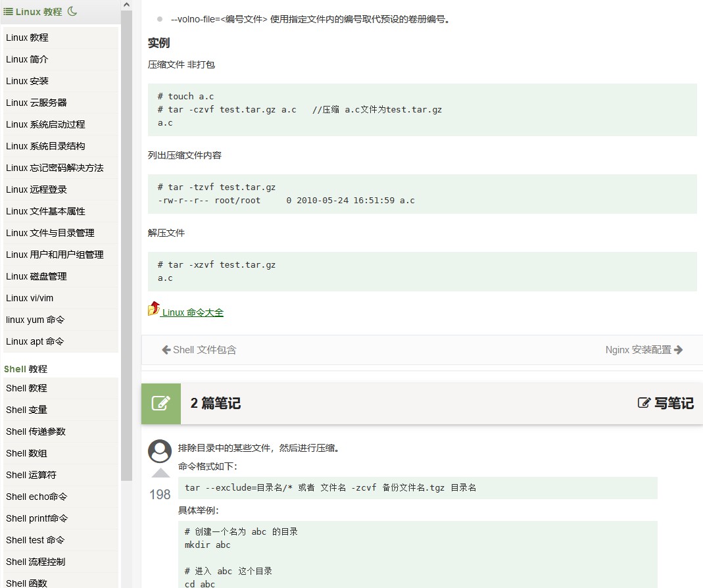Click 'tar -xzvf test.tar.gz' code line
703x588 pixels.
(x=216, y=264)
